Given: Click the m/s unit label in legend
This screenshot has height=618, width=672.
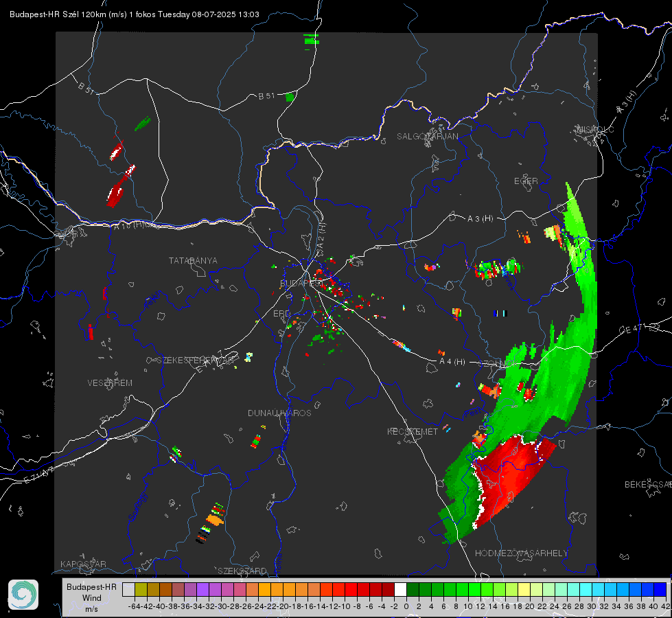Looking at the screenshot, I should [x=92, y=609].
